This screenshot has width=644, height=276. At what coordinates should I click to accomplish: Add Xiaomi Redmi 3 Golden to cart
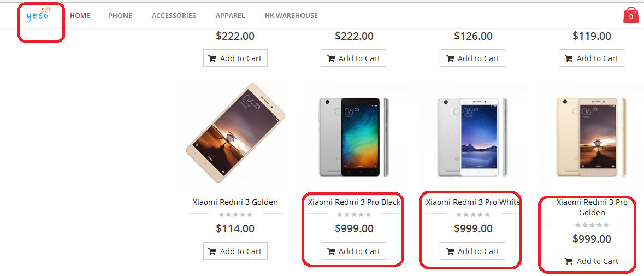235,251
